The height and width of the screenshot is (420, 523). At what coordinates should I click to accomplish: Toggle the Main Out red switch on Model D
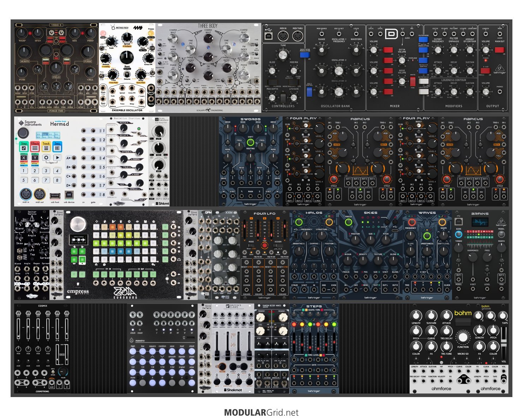[500, 50]
